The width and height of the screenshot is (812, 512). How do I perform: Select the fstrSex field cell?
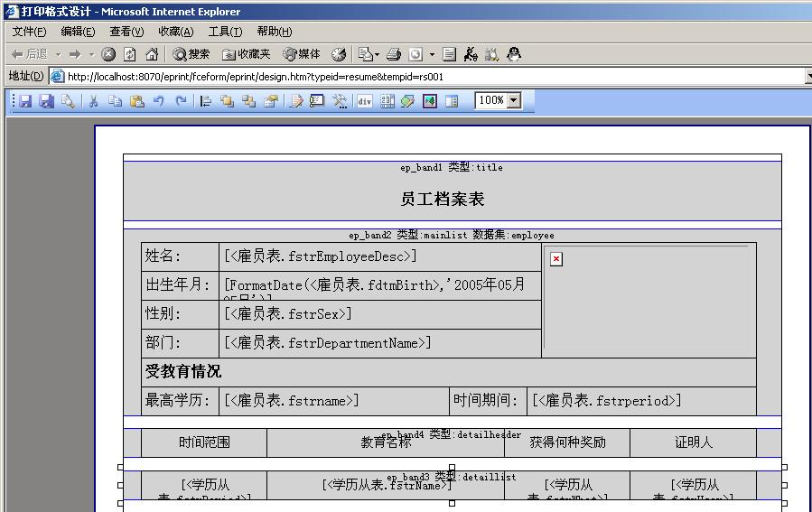[x=380, y=314]
